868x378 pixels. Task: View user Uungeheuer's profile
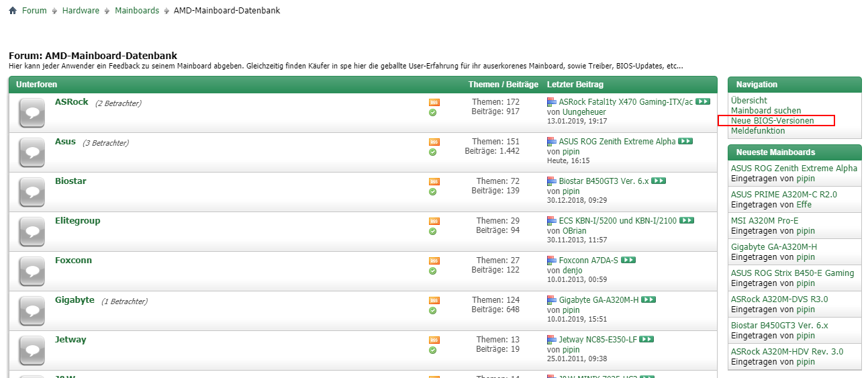coord(584,112)
